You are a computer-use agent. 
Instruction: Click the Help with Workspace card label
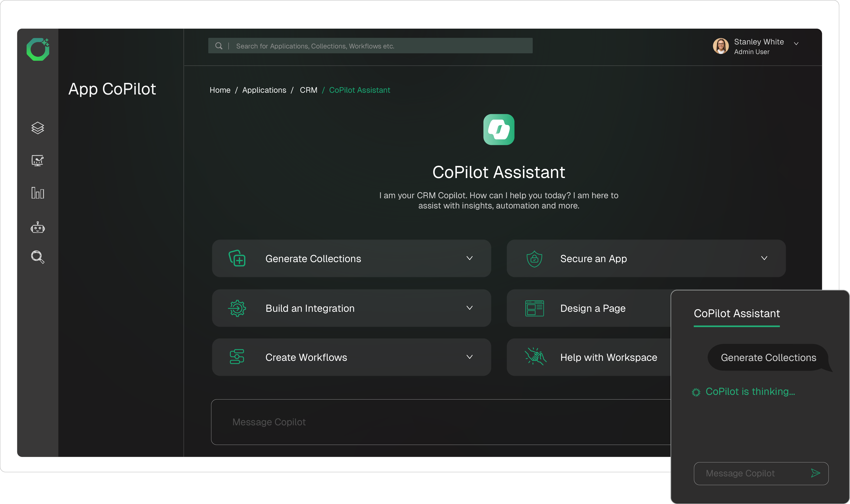(x=608, y=357)
